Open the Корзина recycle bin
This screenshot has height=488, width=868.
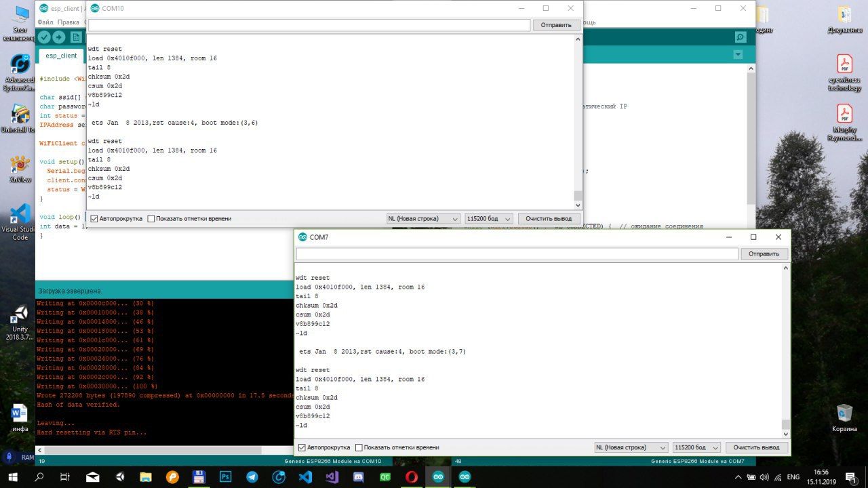(844, 418)
